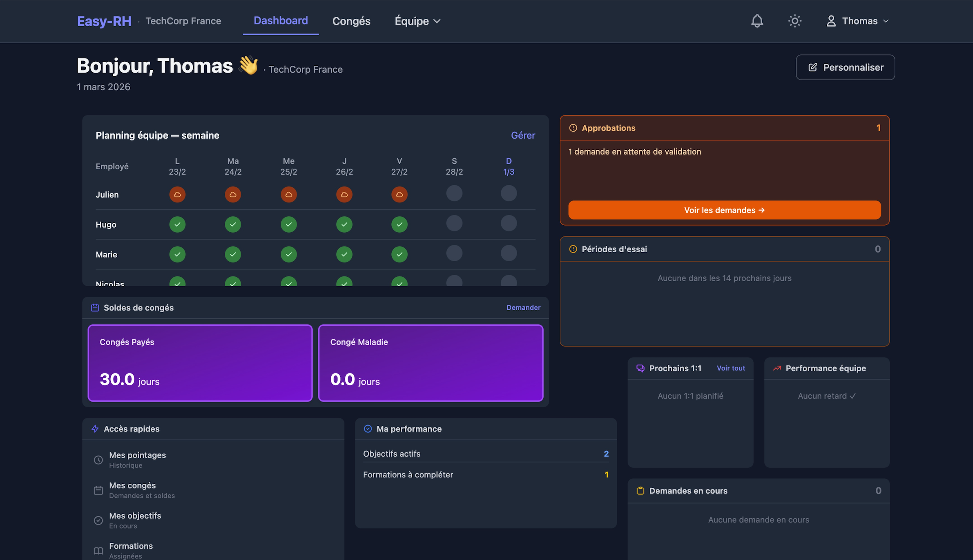
Task: Click the Accès rapides lightning icon
Action: [95, 429]
